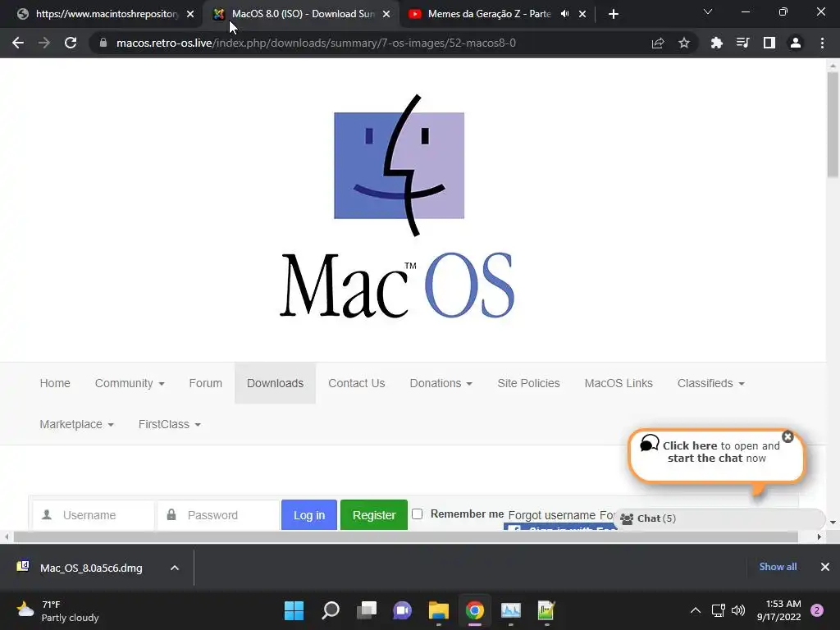This screenshot has height=630, width=840.
Task: Enable the Remember me checkbox
Action: [418, 514]
